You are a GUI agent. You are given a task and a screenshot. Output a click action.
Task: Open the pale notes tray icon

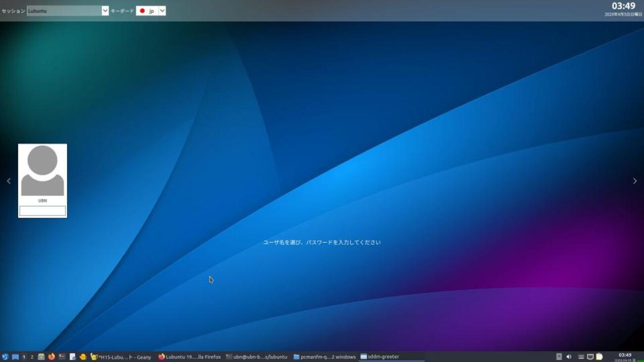pyautogui.click(x=599, y=357)
